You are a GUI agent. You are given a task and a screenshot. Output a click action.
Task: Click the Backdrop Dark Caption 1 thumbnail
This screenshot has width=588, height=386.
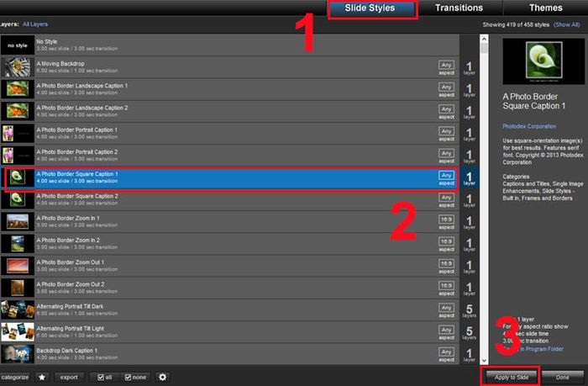(18, 354)
